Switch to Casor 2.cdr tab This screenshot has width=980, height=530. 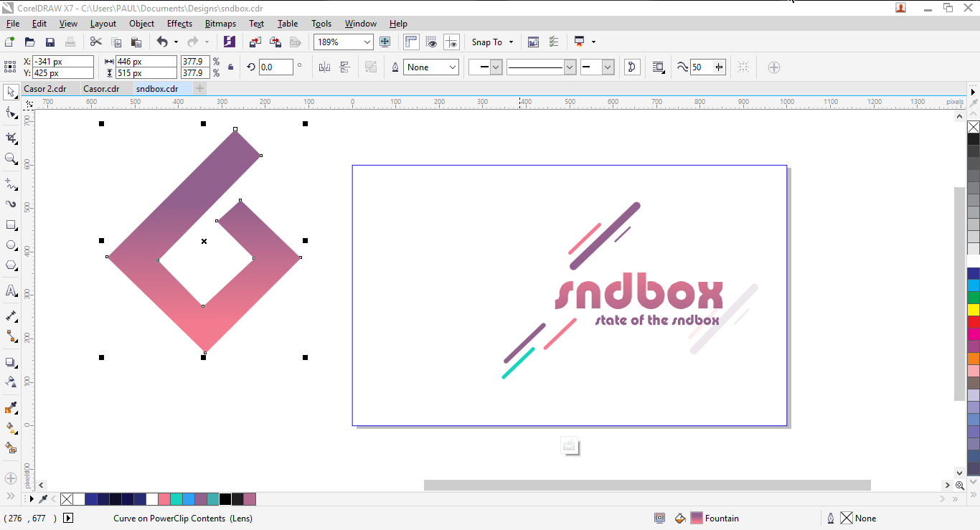pos(45,89)
